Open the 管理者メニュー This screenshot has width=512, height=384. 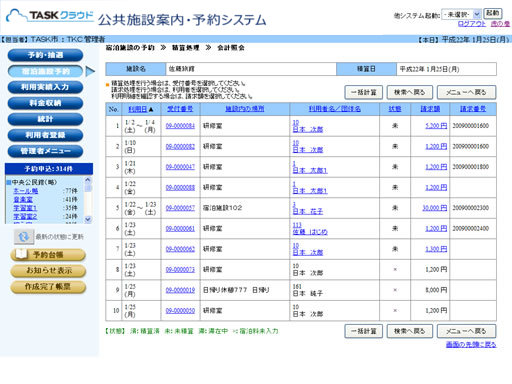(x=45, y=151)
